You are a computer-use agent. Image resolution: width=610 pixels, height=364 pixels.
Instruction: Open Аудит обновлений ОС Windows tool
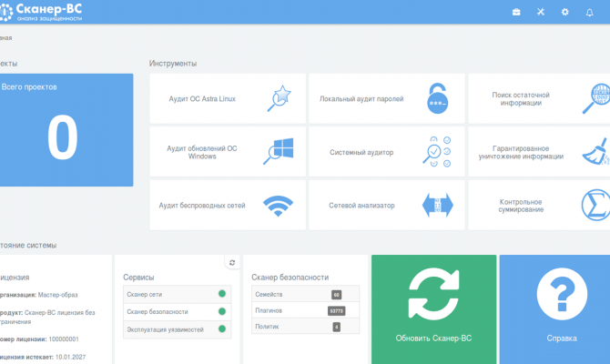coord(228,152)
